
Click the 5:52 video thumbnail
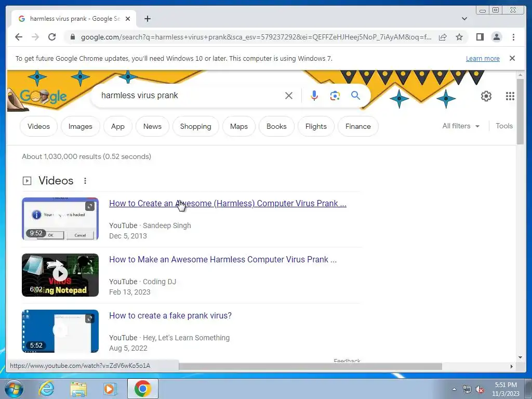(60, 331)
